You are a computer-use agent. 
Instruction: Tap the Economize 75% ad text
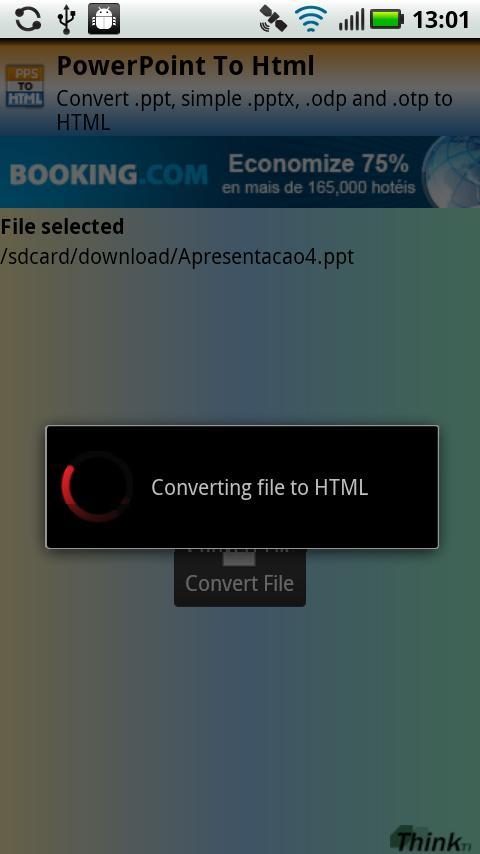point(319,163)
